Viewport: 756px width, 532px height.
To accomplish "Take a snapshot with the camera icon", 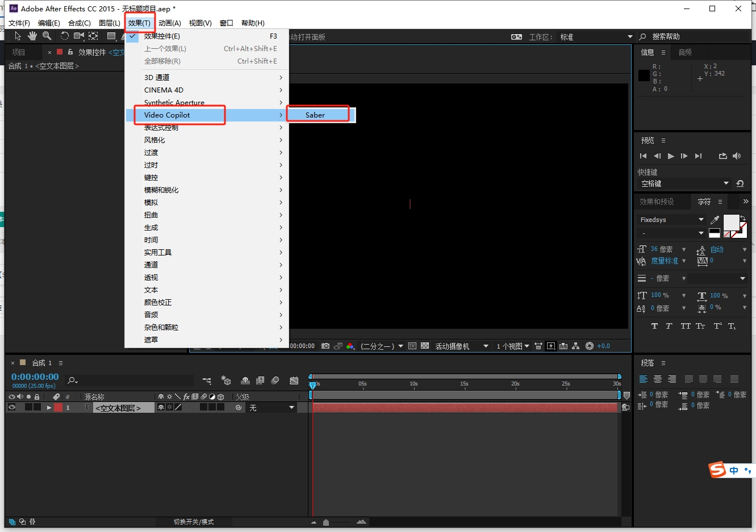I will click(x=325, y=346).
